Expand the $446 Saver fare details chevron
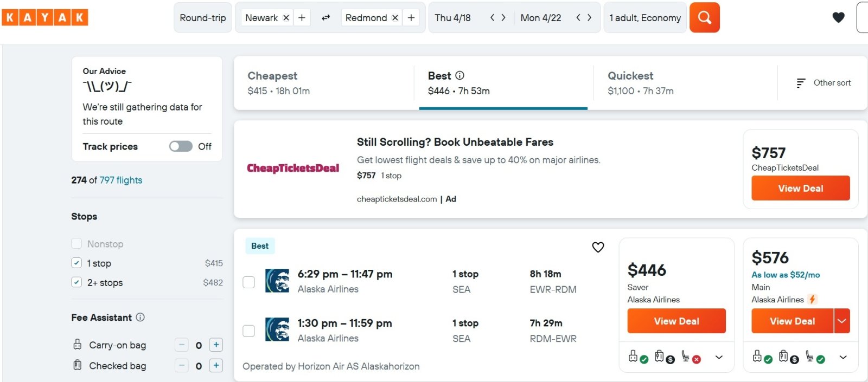 click(719, 357)
